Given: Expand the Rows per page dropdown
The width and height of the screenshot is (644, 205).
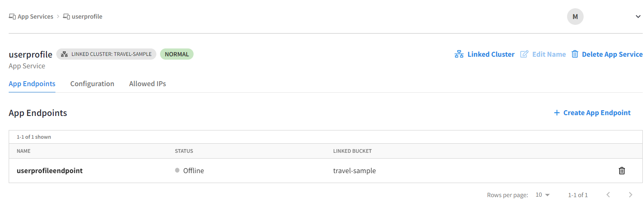Looking at the screenshot, I should [543, 195].
